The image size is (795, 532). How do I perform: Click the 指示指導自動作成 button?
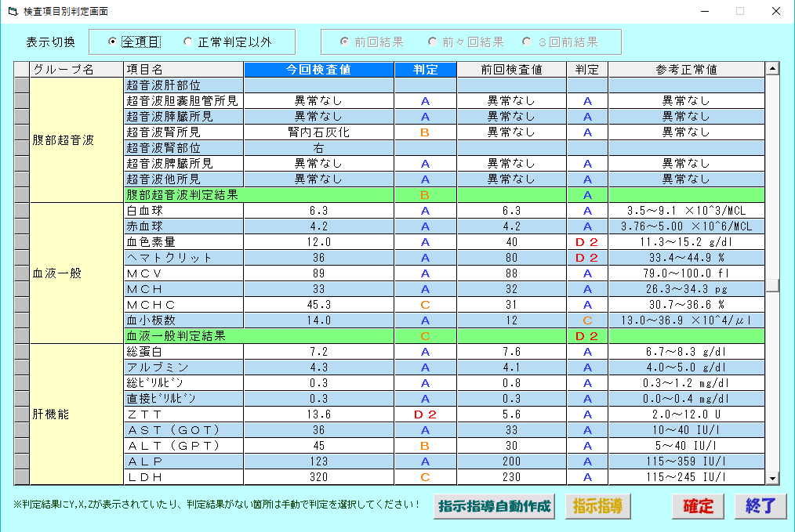pyautogui.click(x=495, y=506)
